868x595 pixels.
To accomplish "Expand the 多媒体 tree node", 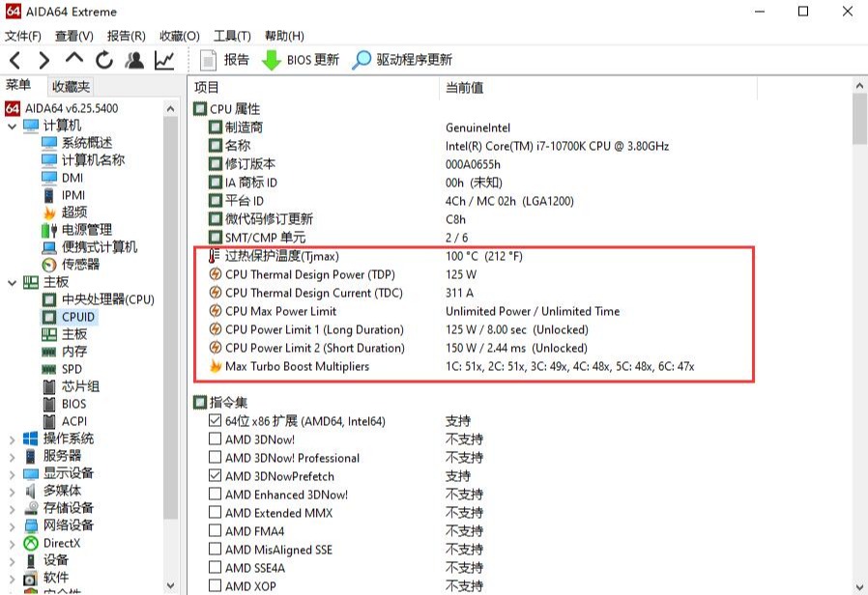I will coord(13,493).
